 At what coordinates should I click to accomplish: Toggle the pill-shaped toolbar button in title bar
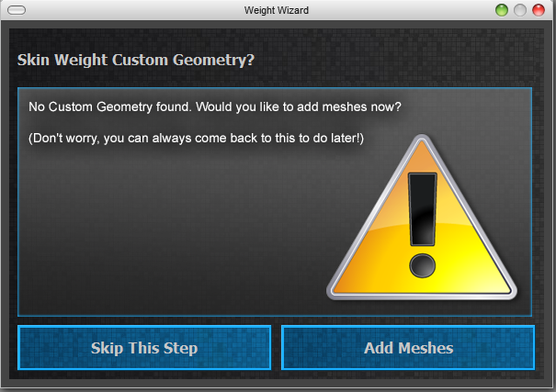[x=17, y=10]
